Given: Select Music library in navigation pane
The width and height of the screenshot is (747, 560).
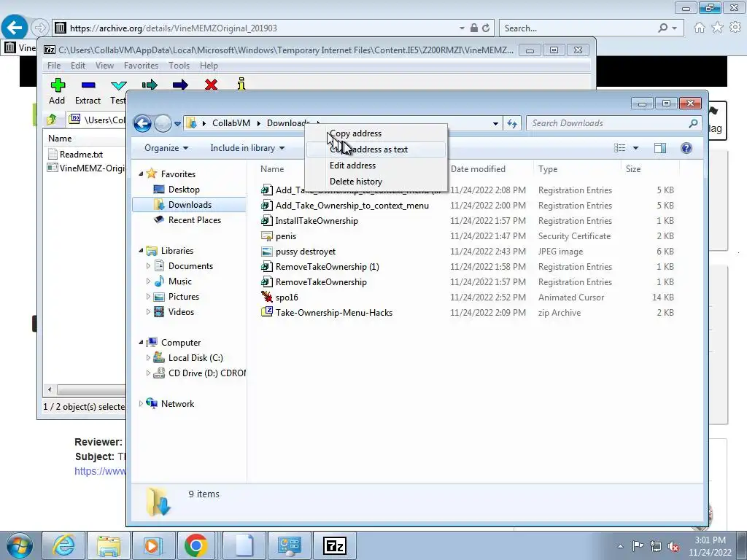Looking at the screenshot, I should pos(180,281).
